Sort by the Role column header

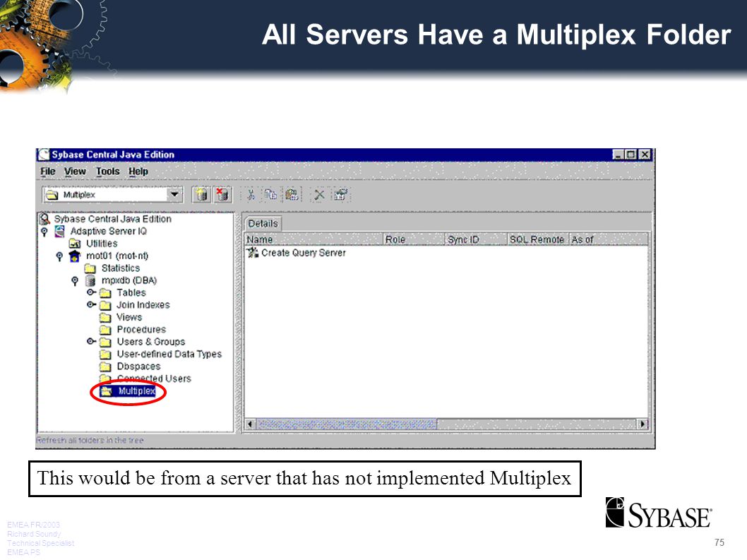(x=414, y=239)
